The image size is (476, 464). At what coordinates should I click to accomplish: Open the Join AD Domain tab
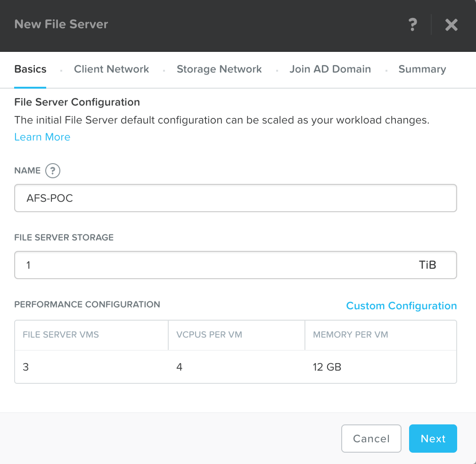(330, 69)
